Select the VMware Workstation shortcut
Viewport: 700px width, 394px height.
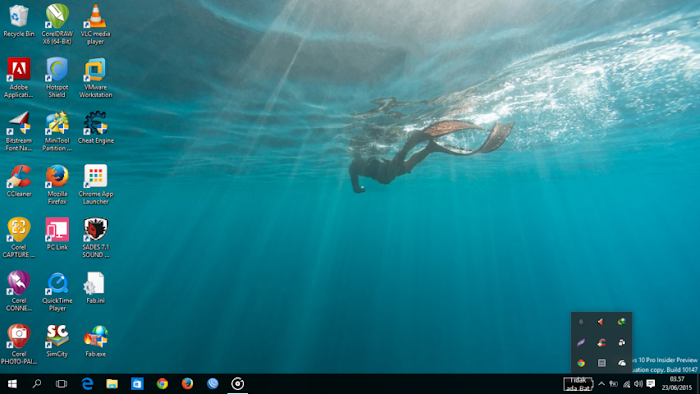point(96,78)
